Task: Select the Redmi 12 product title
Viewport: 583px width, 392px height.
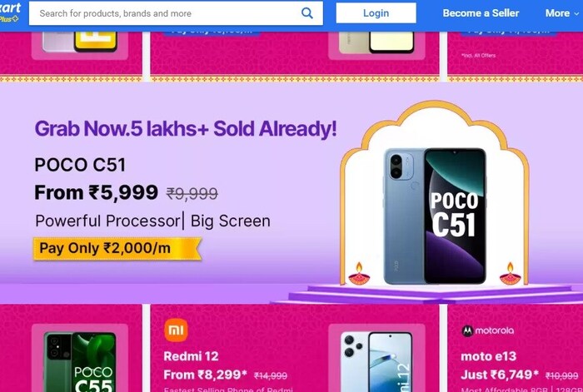Action: 191,356
